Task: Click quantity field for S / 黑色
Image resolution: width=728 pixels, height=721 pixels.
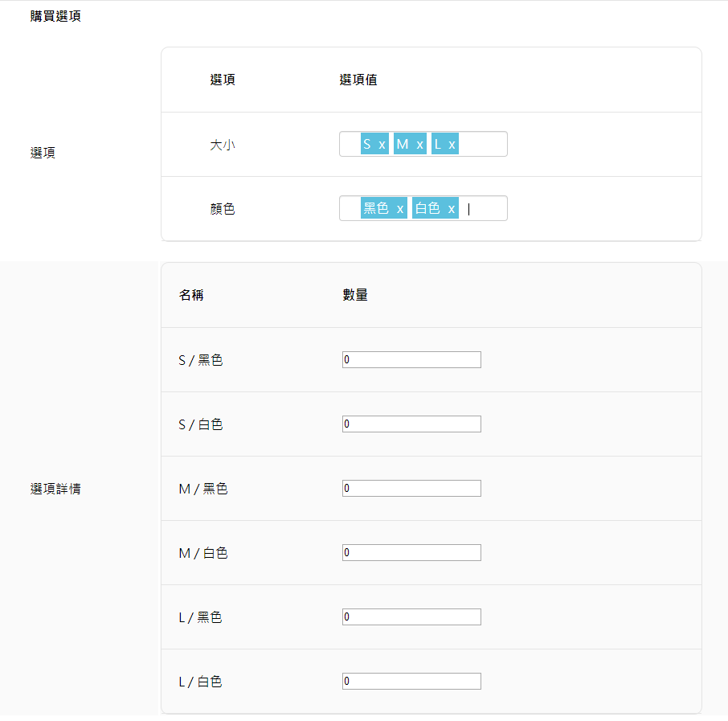Action: tap(411, 360)
